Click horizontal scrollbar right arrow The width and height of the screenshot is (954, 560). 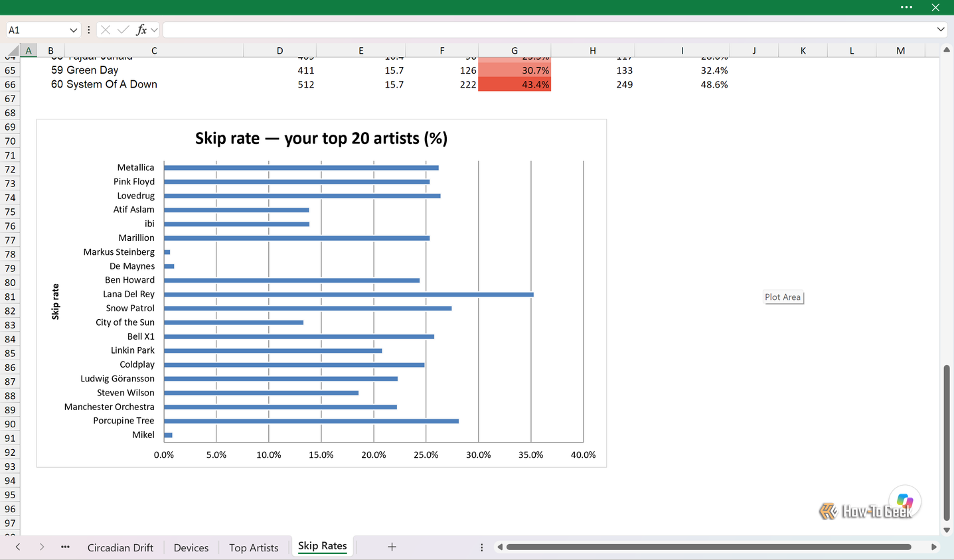click(x=933, y=547)
